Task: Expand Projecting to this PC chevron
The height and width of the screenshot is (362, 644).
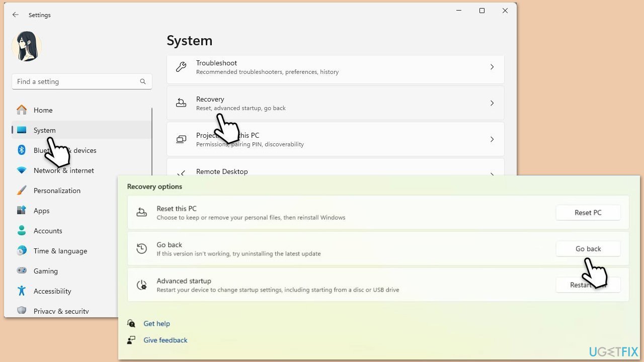Action: [492, 139]
